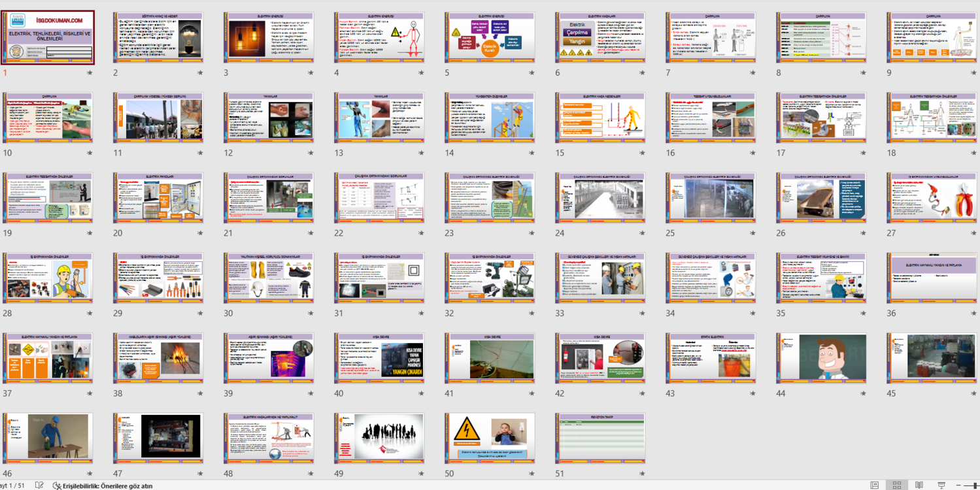
Task: Select slide 13 Yanıklar thumbnail
Action: 379,118
